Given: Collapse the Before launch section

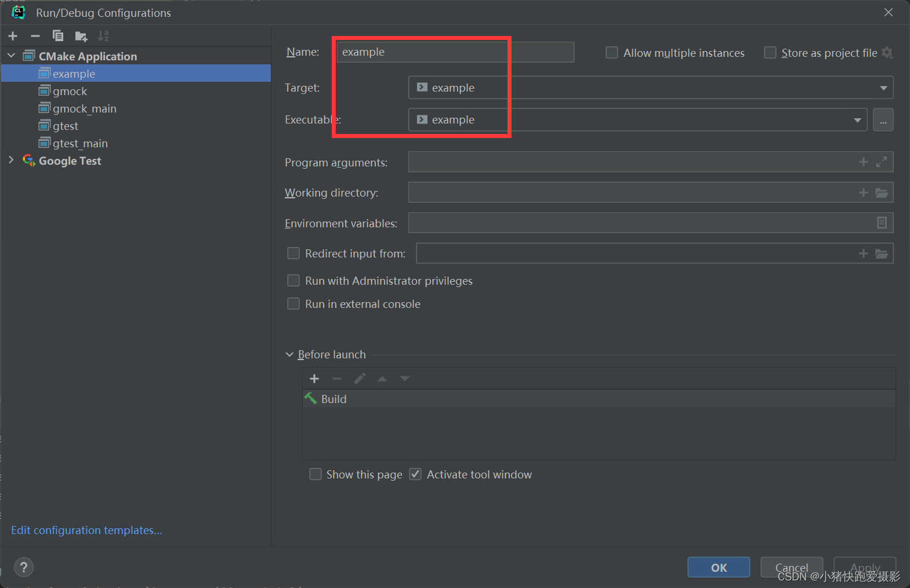Looking at the screenshot, I should point(289,354).
